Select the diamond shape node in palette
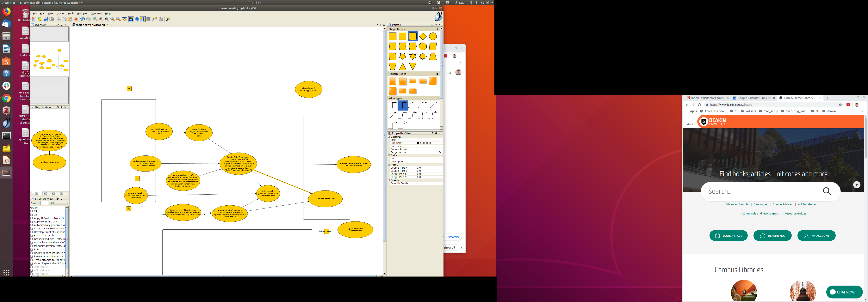Screen dimensions: 868x302 pyautogui.click(x=423, y=36)
